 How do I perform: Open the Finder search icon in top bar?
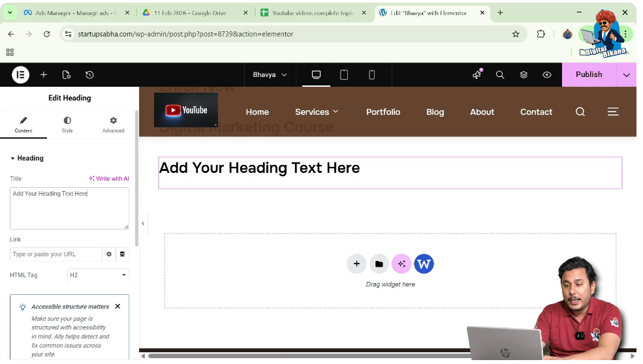(500, 75)
